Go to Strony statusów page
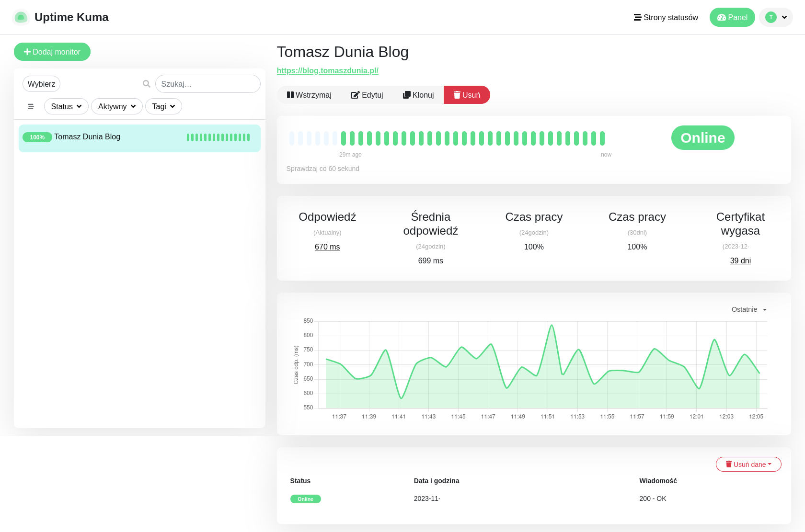Image resolution: width=805 pixels, height=532 pixels. (x=666, y=17)
